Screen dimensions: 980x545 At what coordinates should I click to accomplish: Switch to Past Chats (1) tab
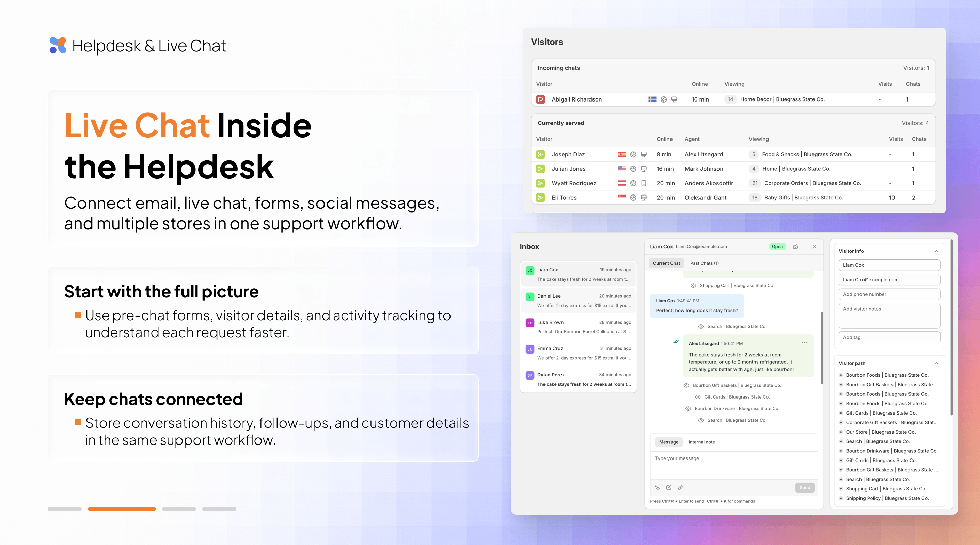click(x=704, y=263)
